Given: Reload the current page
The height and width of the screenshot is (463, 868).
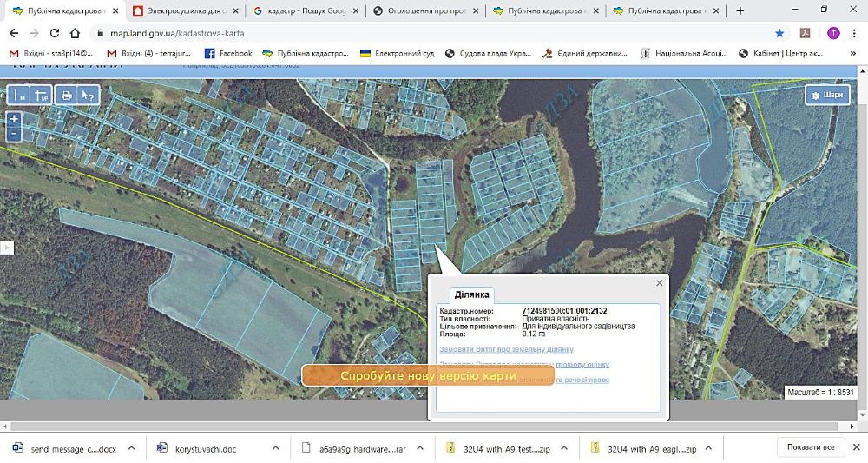Looking at the screenshot, I should point(54,33).
